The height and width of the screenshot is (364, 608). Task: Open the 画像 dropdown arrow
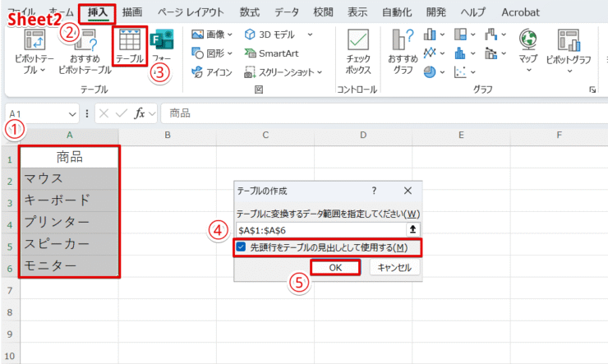click(x=229, y=35)
